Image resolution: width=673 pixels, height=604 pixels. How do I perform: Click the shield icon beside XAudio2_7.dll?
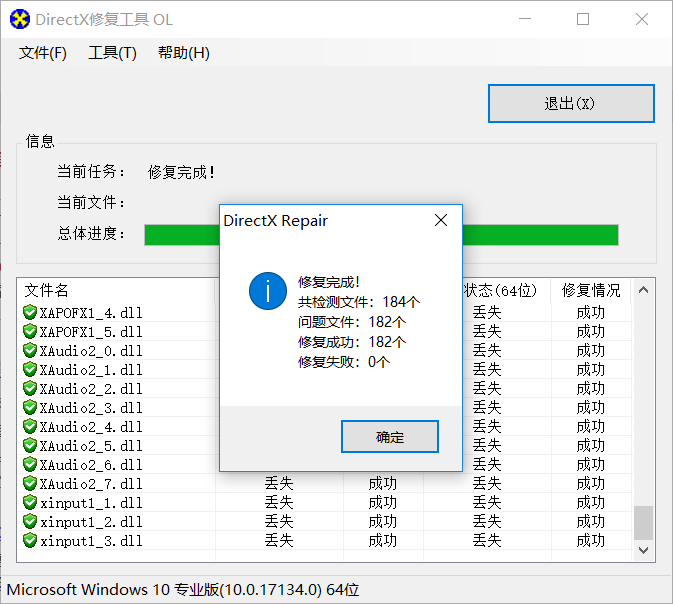30,483
